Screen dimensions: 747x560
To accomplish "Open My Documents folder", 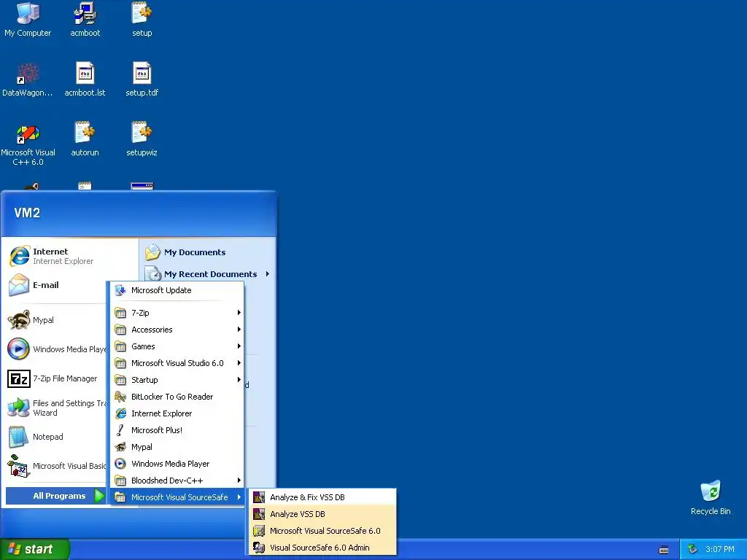I will 208,252.
